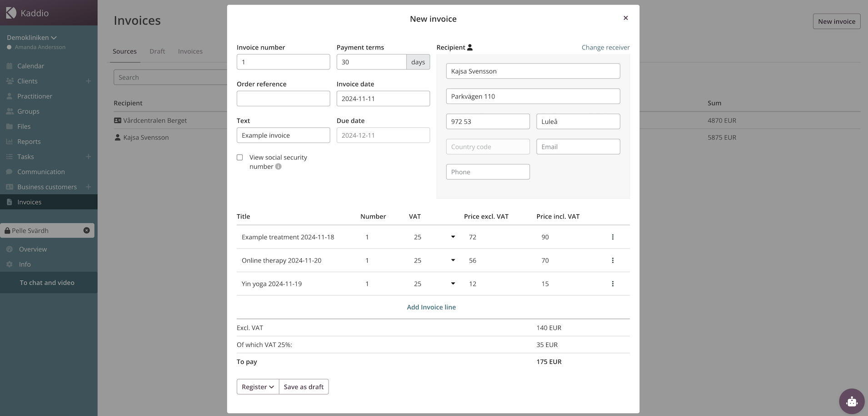Image resolution: width=868 pixels, height=416 pixels.
Task: Click the Change receiver link
Action: coord(606,47)
